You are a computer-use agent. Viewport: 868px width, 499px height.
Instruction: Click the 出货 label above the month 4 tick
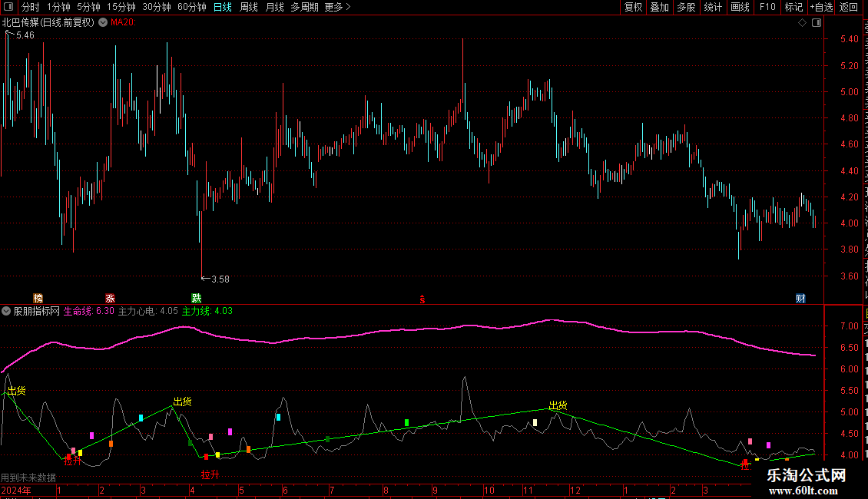click(183, 402)
